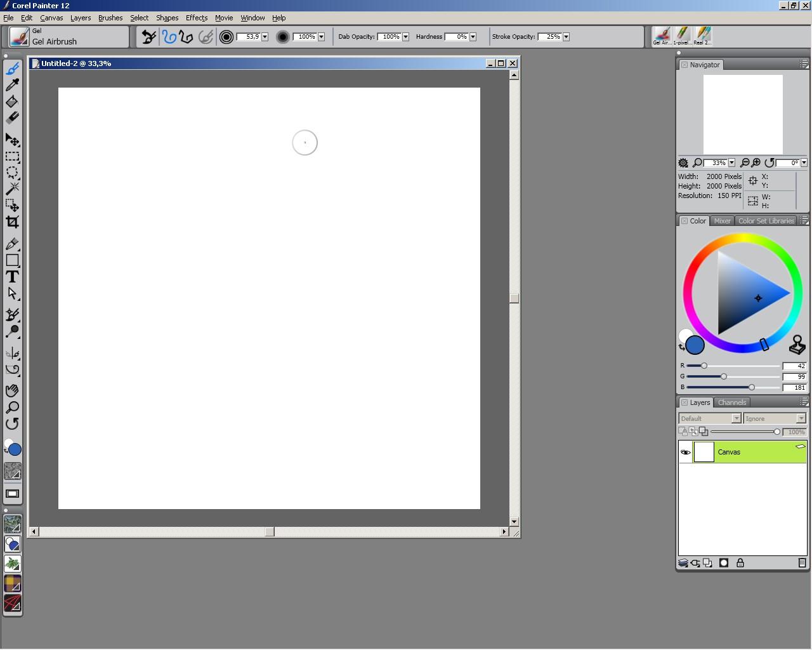Click the Gel Airbrush recent brush
812x650 pixels.
[x=662, y=36]
